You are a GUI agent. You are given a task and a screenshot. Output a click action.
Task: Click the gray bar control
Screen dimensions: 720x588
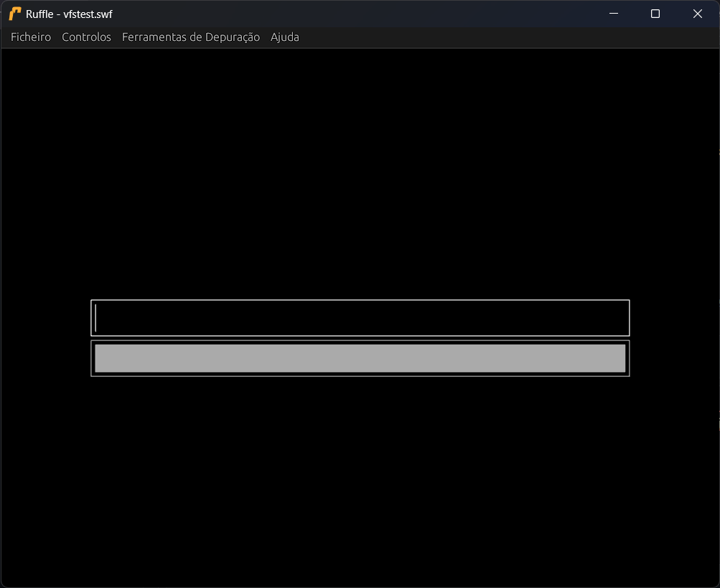click(x=359, y=358)
